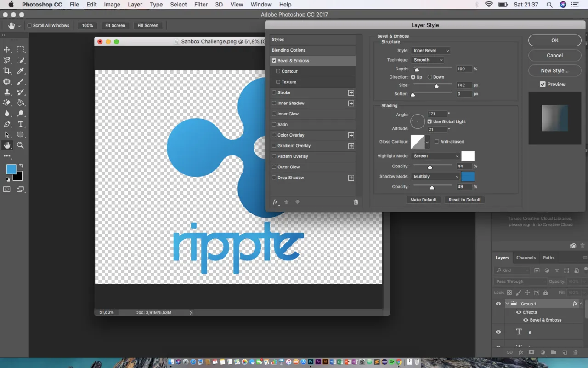Select the Type tool in toolbar

(x=21, y=124)
